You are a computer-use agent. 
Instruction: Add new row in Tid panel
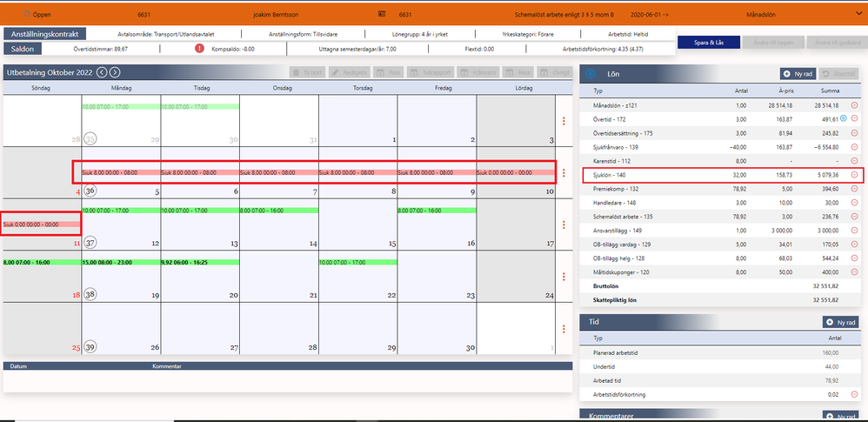tap(841, 322)
